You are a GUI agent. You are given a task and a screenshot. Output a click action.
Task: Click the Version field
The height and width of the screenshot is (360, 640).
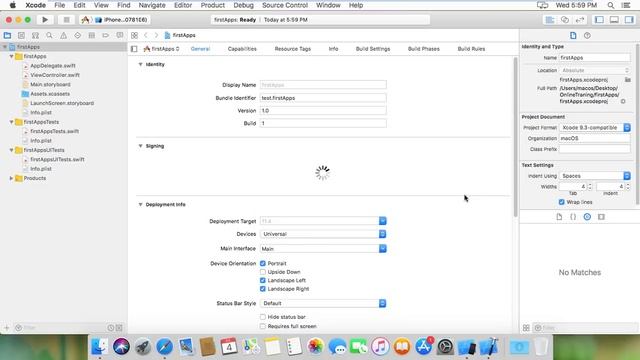(323, 111)
